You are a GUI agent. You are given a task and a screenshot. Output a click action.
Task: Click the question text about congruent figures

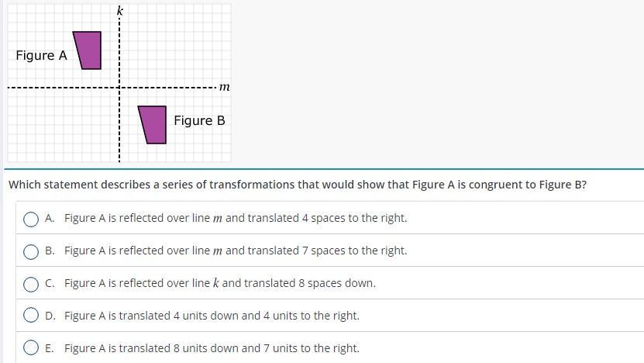[297, 185]
